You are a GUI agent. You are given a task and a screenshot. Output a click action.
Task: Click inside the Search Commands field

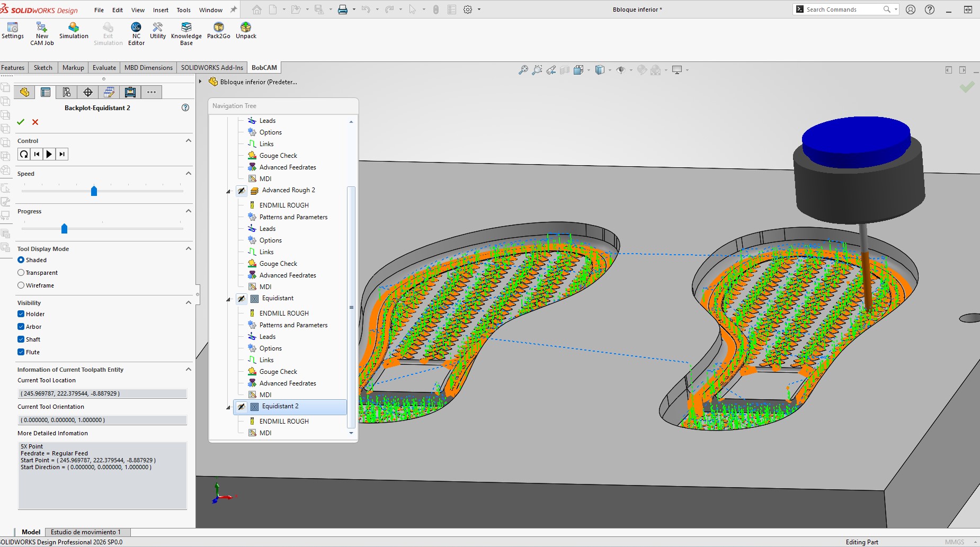click(842, 9)
